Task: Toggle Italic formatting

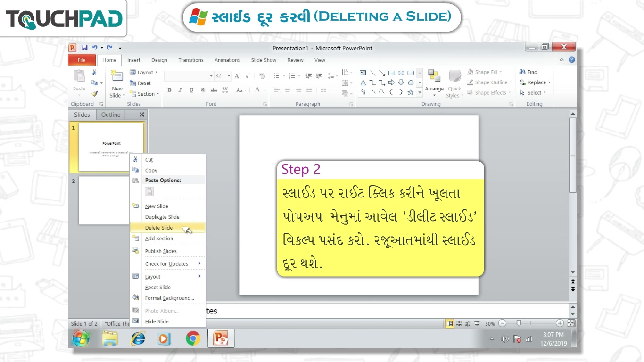Action: click(x=180, y=90)
